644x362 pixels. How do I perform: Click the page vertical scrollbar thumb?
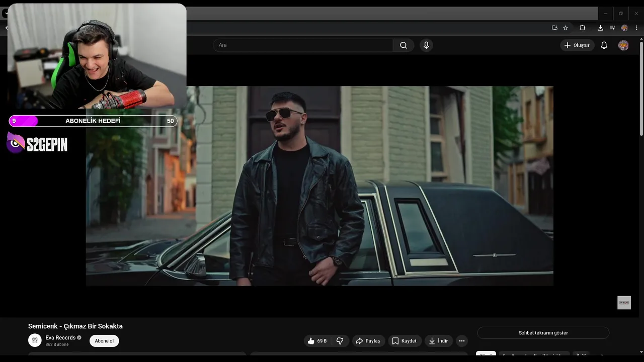[x=641, y=89]
